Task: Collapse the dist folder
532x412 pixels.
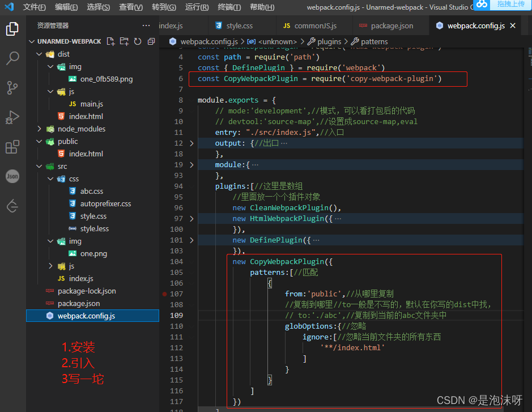Action: pyautogui.click(x=39, y=54)
